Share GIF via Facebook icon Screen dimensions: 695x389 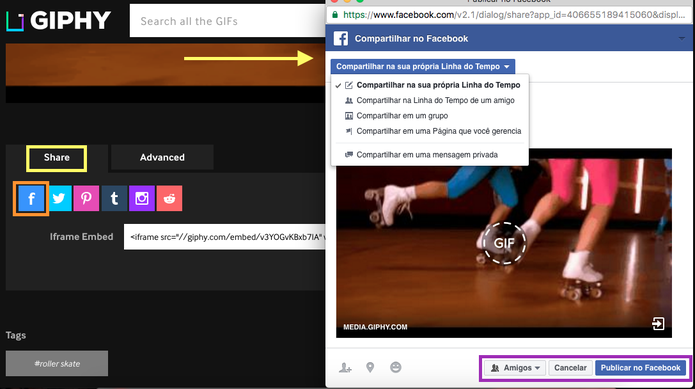click(31, 198)
